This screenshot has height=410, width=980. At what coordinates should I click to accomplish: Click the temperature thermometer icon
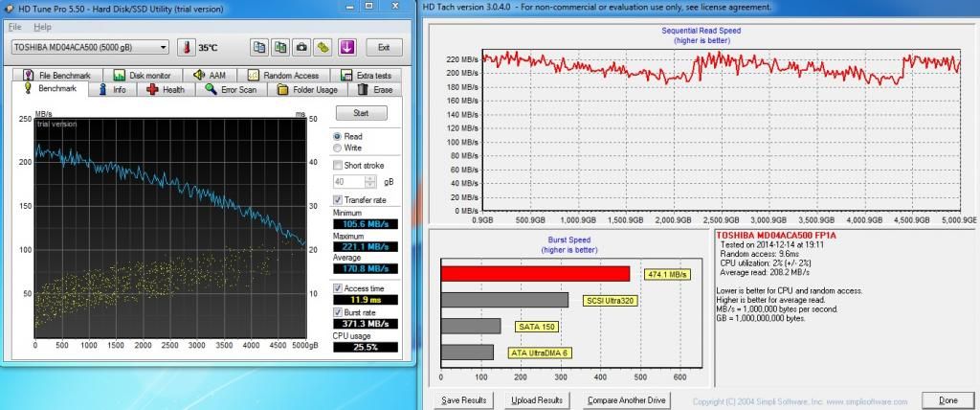click(185, 47)
